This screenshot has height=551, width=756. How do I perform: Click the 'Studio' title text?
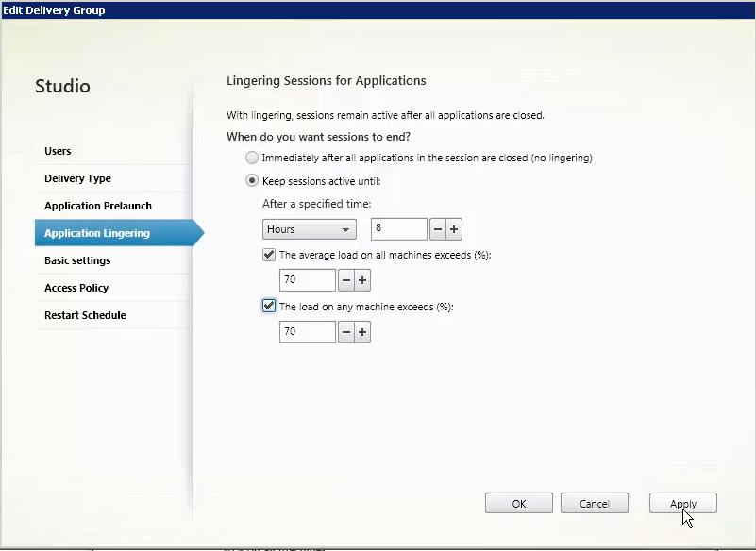point(62,86)
